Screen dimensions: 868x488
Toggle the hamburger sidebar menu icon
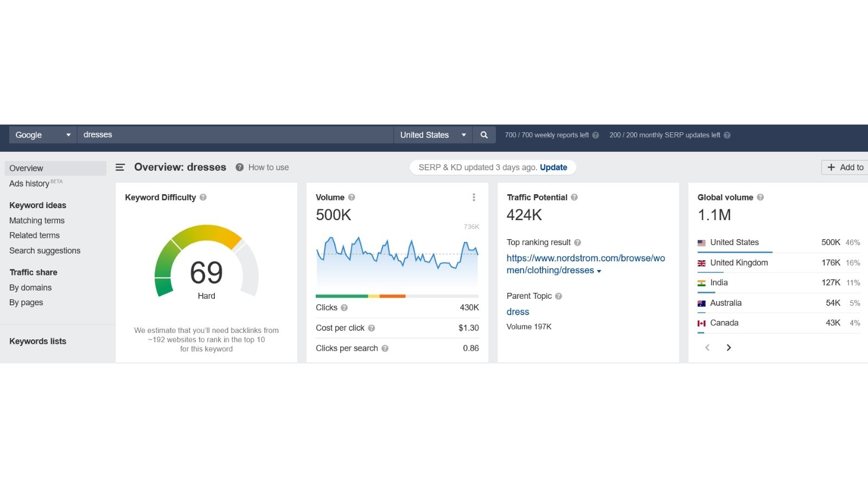[x=120, y=168]
